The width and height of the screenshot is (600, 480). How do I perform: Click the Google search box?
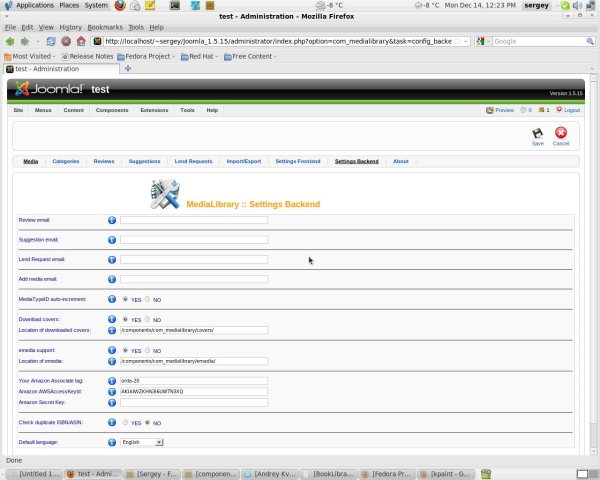click(x=539, y=41)
